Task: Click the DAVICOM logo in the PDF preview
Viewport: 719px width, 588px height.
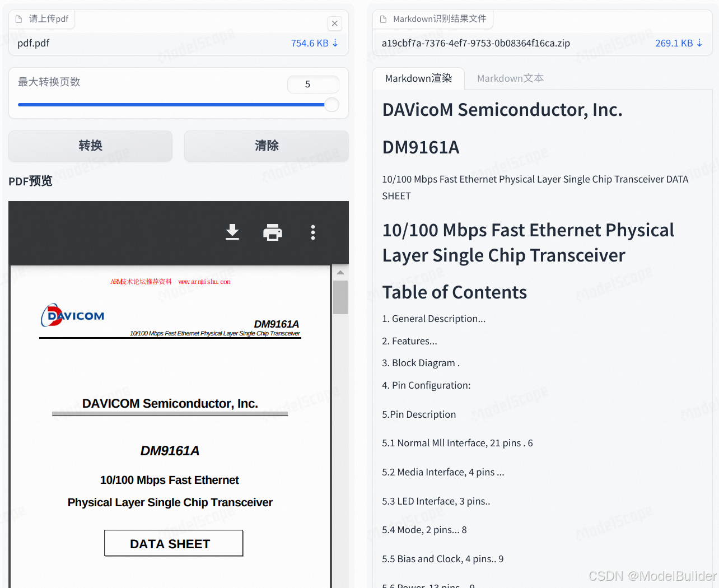Action: tap(73, 315)
